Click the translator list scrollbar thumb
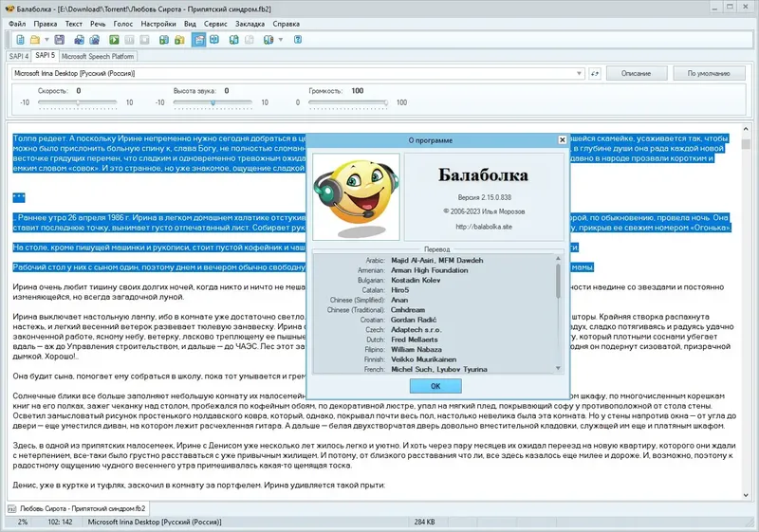 coord(558,281)
